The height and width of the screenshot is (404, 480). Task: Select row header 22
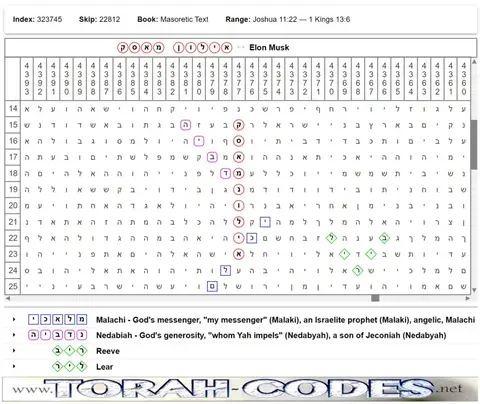[x=13, y=238]
